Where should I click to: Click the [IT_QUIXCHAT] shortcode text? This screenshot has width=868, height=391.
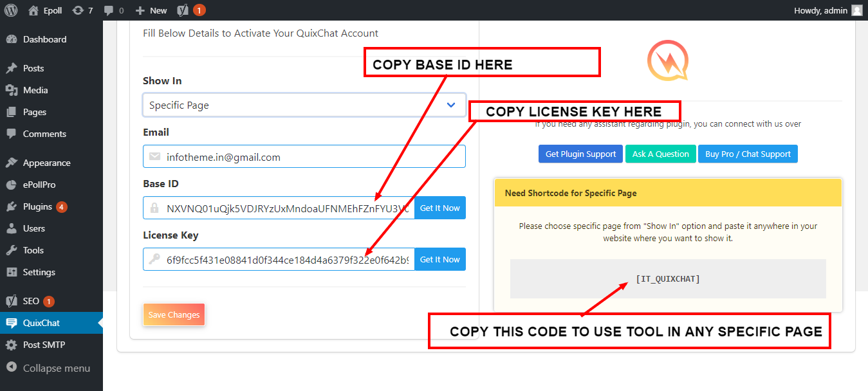[x=668, y=278]
